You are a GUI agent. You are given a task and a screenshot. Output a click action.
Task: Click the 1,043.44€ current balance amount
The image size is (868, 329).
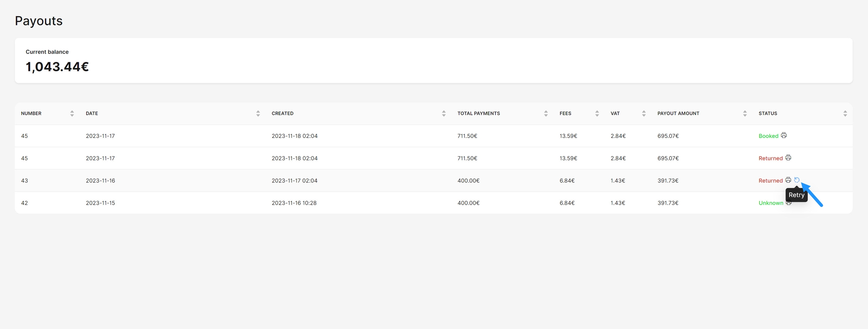click(57, 67)
